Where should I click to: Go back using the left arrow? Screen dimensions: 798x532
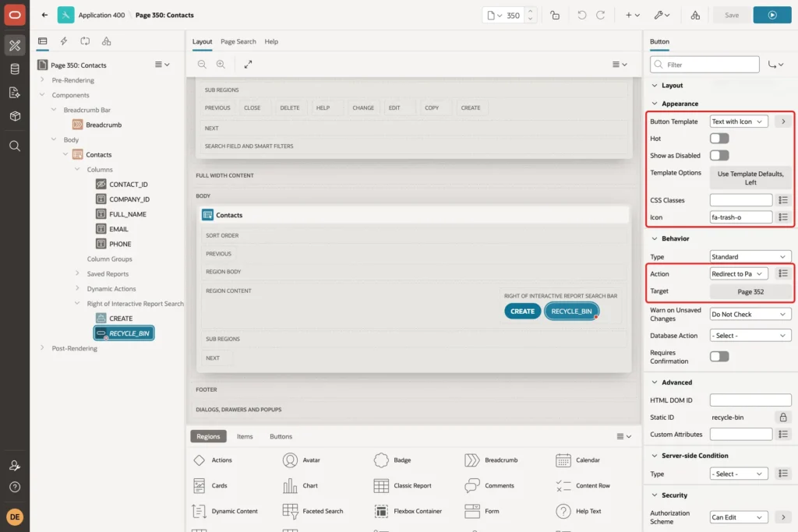(44, 15)
